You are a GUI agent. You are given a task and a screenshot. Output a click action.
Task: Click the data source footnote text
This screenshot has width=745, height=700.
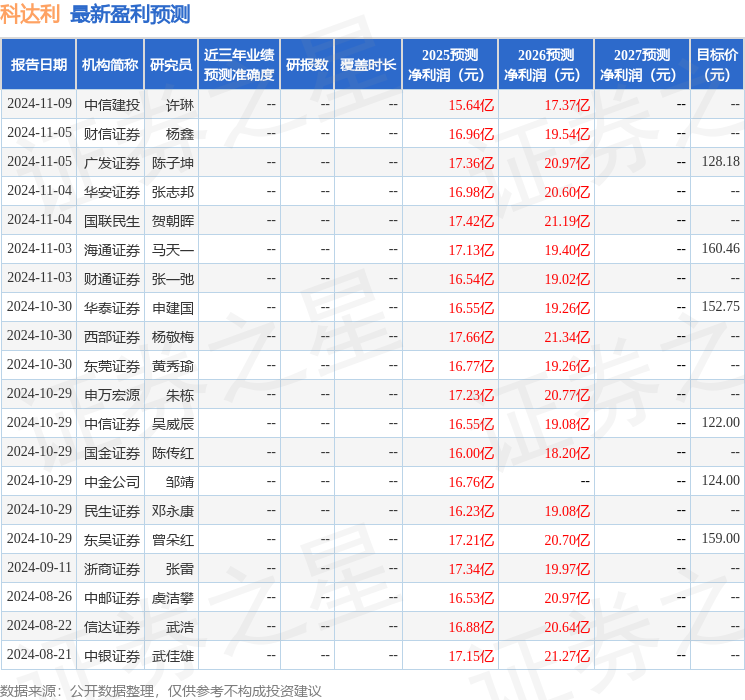coord(161,690)
